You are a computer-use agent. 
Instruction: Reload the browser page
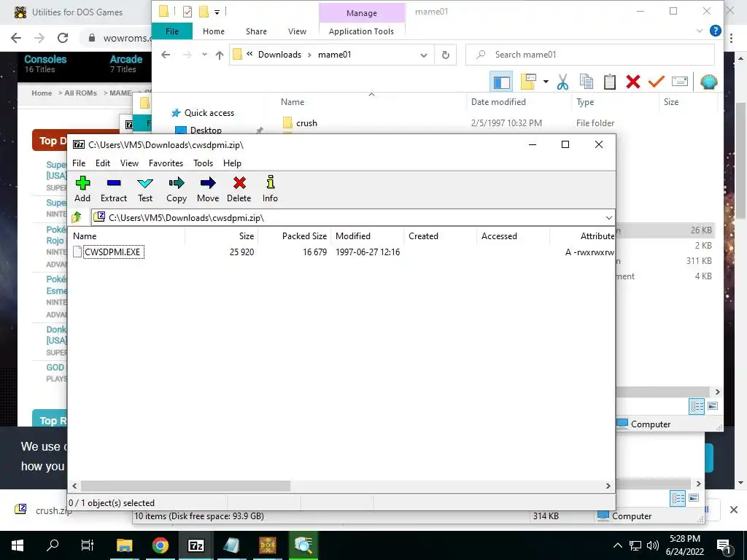(x=63, y=38)
